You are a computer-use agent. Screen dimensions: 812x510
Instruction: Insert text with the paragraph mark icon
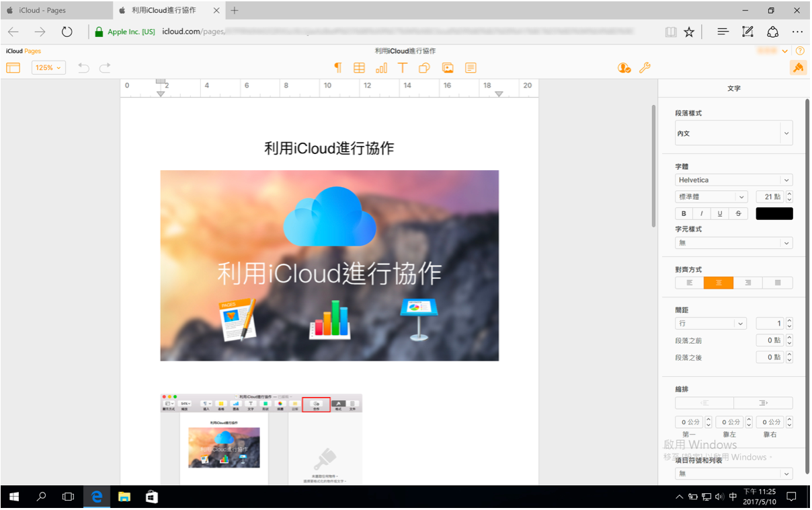[338, 68]
